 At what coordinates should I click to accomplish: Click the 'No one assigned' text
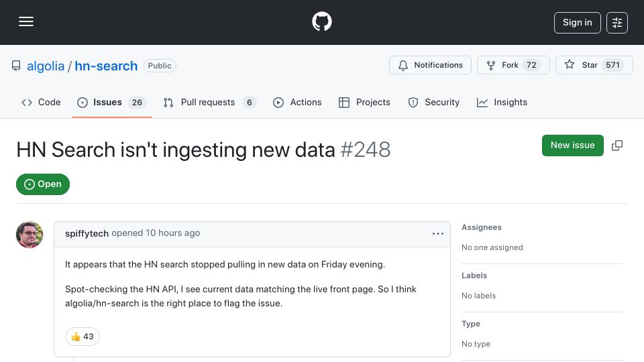[492, 247]
